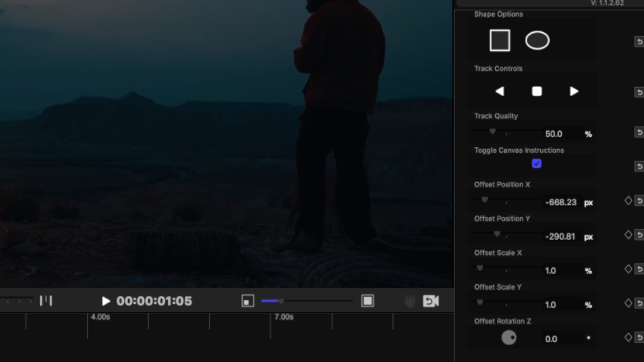Select the rectangle shape option
Viewport: 644px width, 362px height.
point(500,40)
